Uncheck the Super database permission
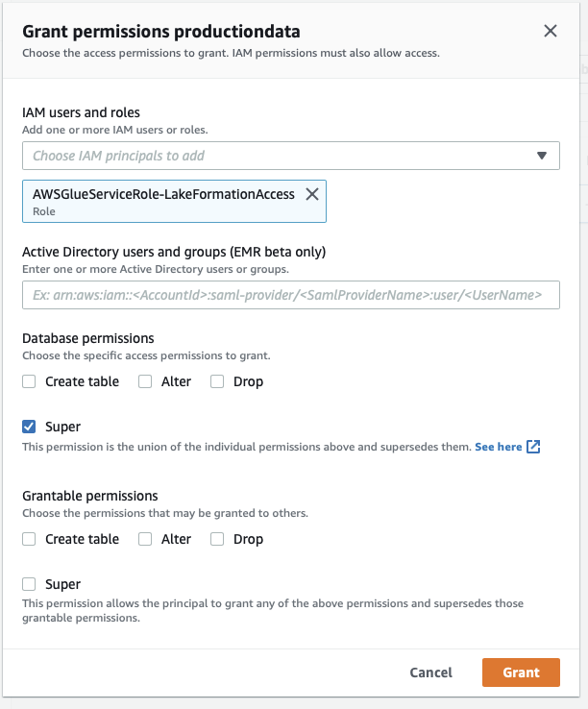588x709 pixels. (30, 427)
